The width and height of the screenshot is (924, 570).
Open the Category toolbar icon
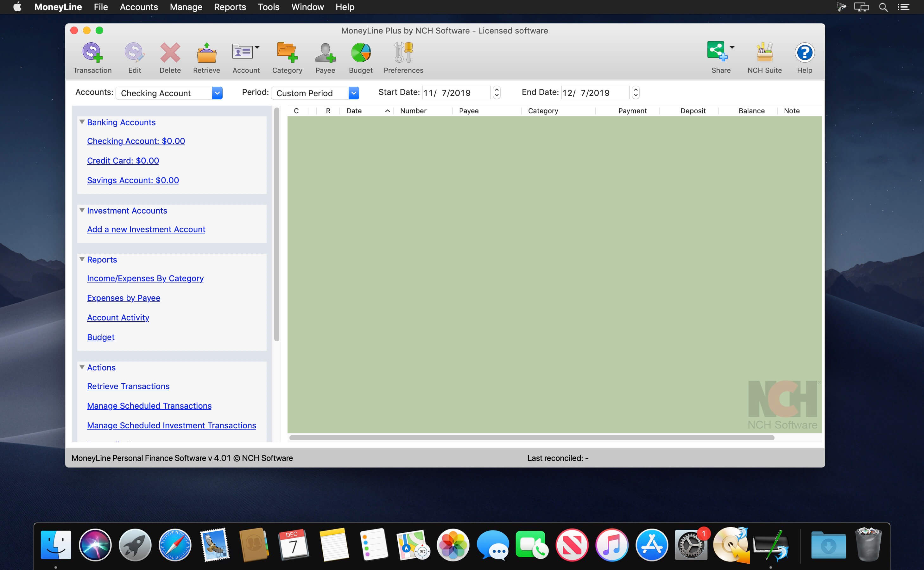tap(287, 53)
